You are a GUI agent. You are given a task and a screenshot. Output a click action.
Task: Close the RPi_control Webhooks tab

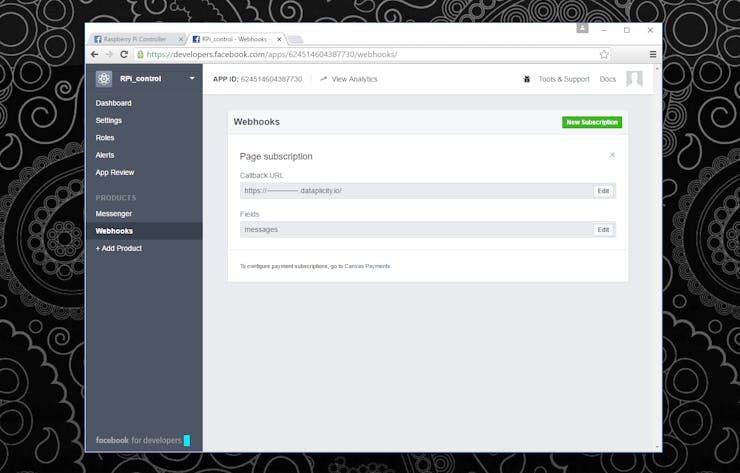(279, 39)
